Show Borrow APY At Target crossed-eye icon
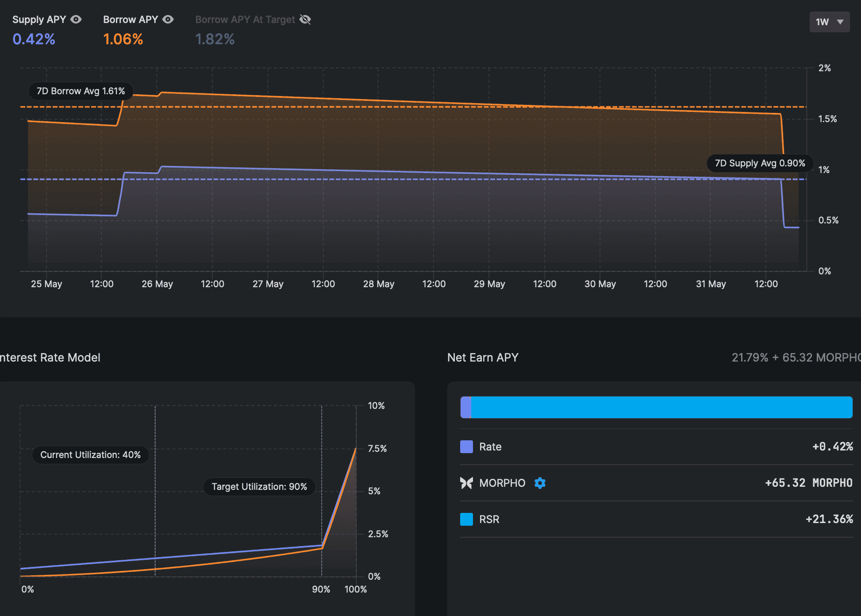This screenshot has height=616, width=861. [x=305, y=19]
